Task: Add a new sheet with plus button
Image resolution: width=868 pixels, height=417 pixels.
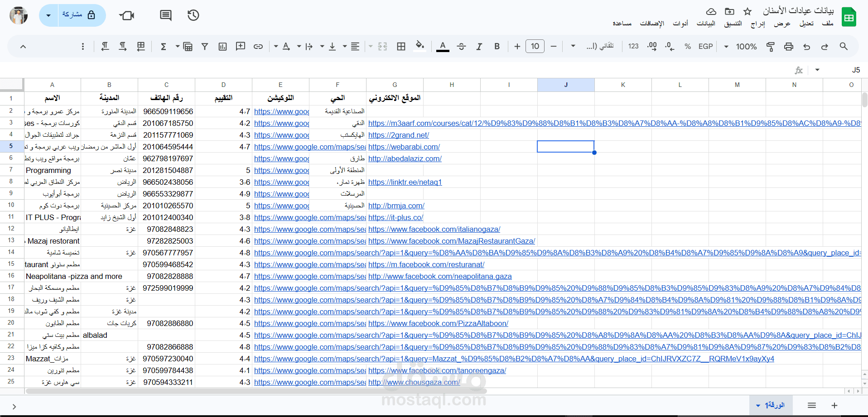Action: coord(834,405)
